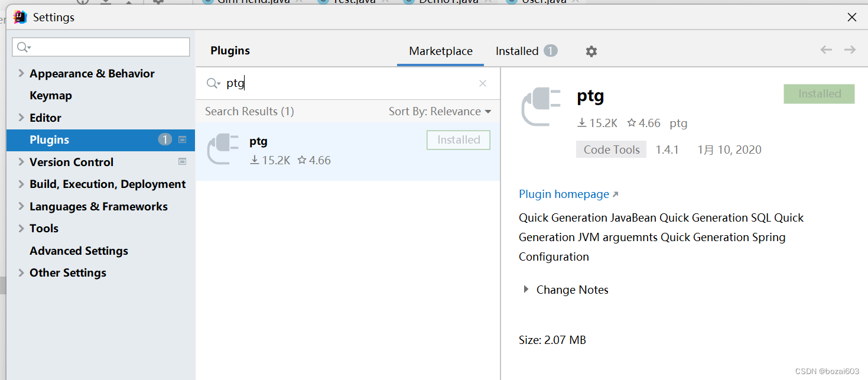Expand Languages & Frameworks node
This screenshot has height=380, width=868.
click(x=21, y=206)
